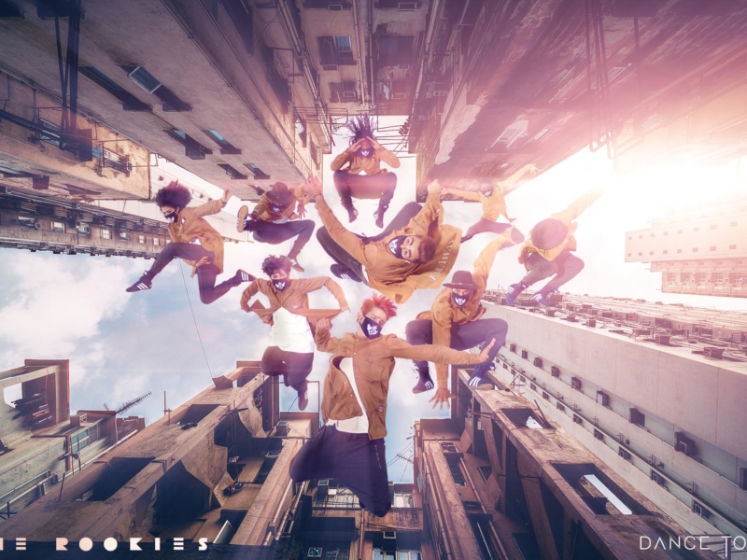Viewport: 747px width, 560px height.
Task: Click the THE ROOKIES text logo
Action: point(105,544)
